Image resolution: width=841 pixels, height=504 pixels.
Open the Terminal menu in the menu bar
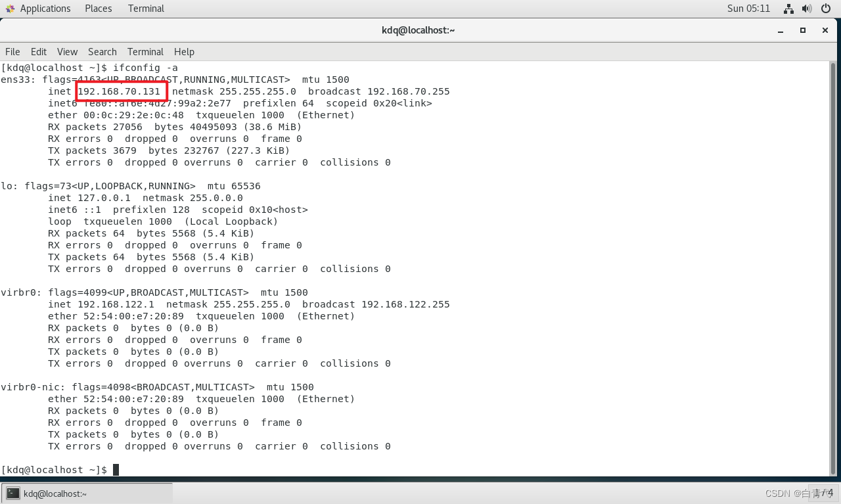click(145, 52)
